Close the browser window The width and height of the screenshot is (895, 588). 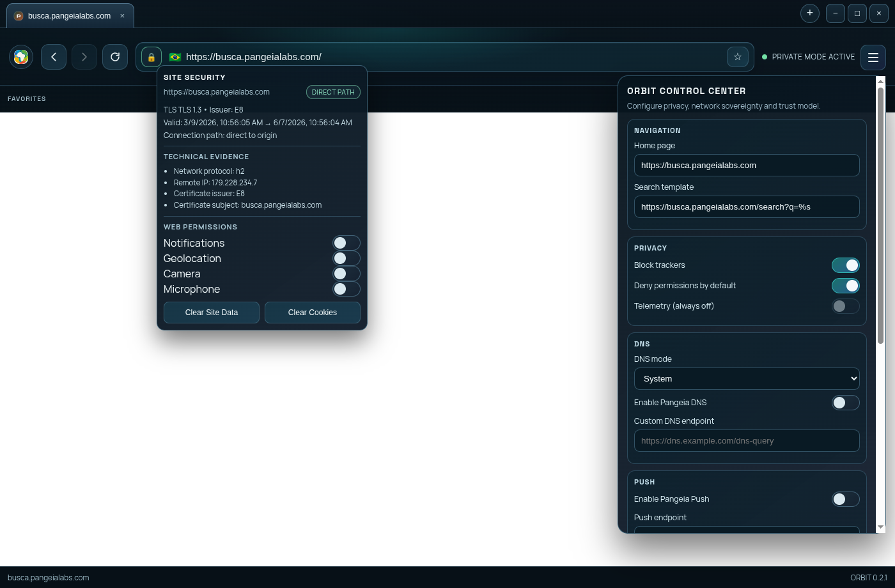click(x=879, y=13)
